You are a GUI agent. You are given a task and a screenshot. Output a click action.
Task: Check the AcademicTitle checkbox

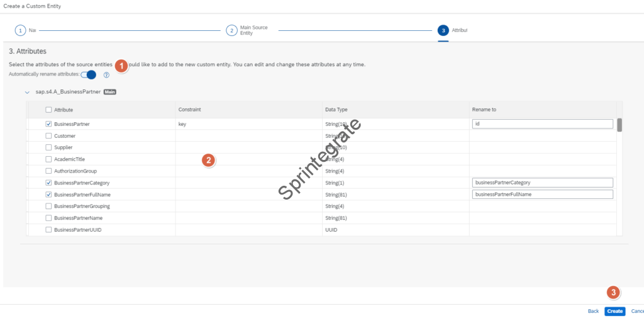pyautogui.click(x=48, y=159)
